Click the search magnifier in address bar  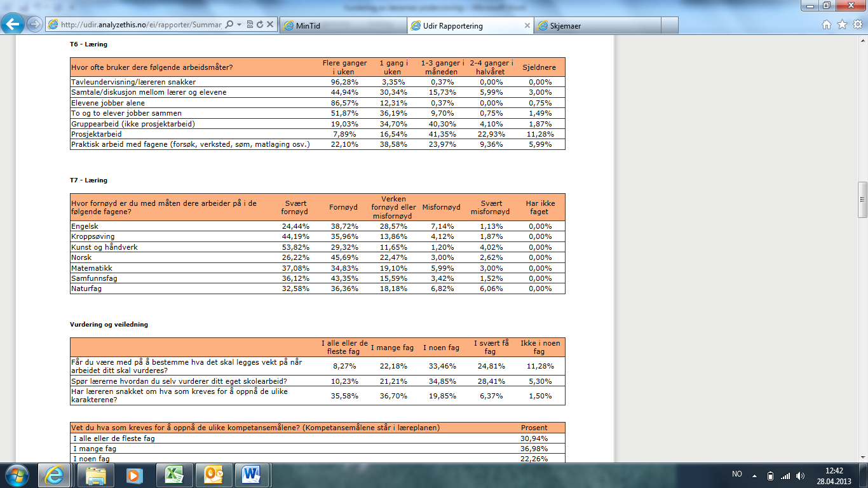(229, 25)
